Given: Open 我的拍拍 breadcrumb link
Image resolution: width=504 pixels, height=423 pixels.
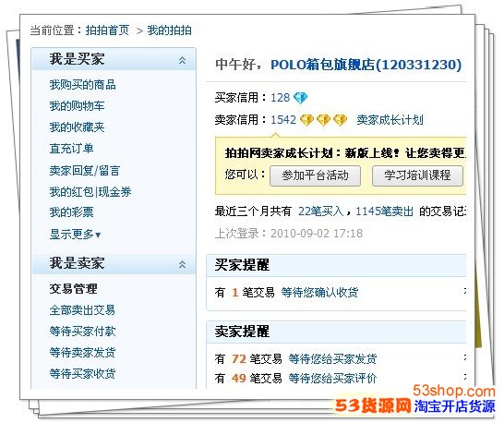Looking at the screenshot, I should click(x=170, y=30).
